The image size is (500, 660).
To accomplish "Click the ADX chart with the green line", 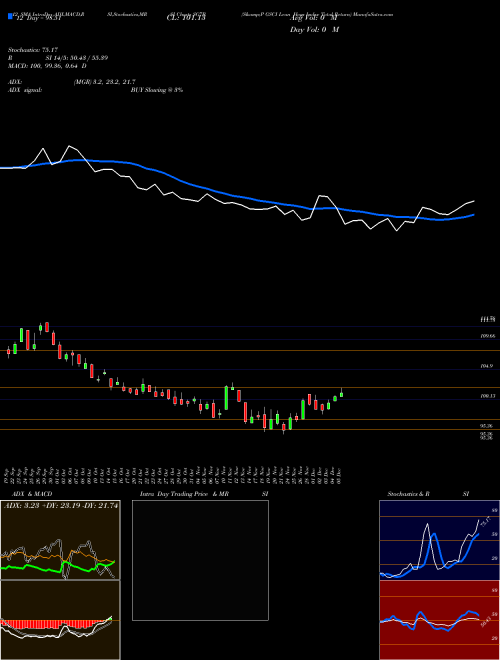I will (x=60, y=540).
